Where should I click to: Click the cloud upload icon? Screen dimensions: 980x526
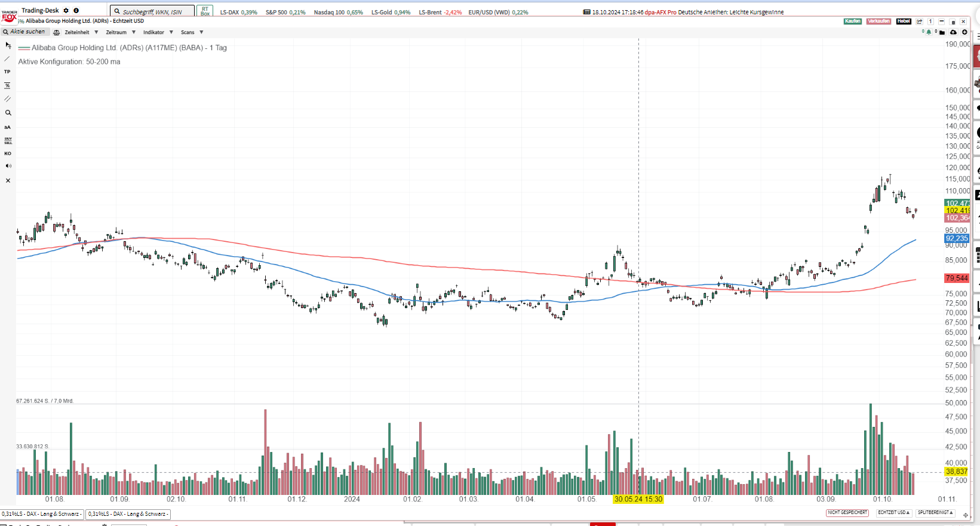(x=953, y=32)
